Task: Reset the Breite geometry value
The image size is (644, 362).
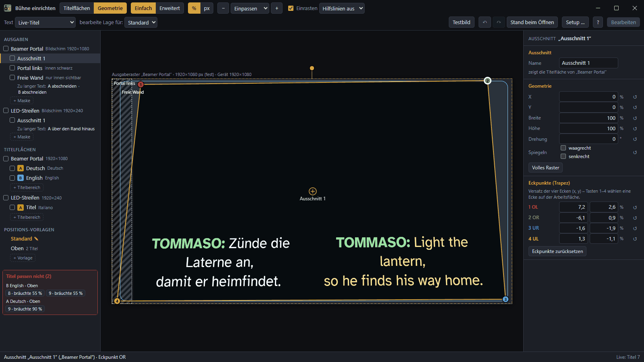Action: [635, 118]
